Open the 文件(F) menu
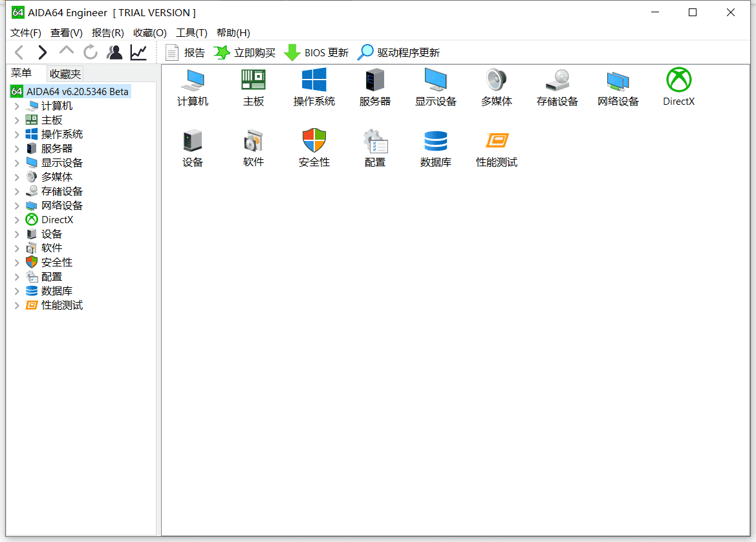 tap(26, 33)
